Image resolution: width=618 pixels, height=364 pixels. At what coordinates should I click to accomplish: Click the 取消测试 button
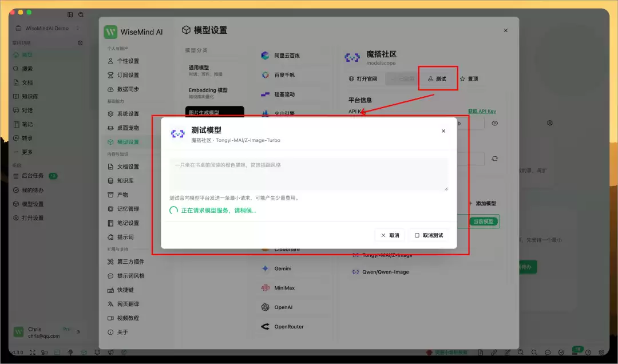[x=429, y=235]
